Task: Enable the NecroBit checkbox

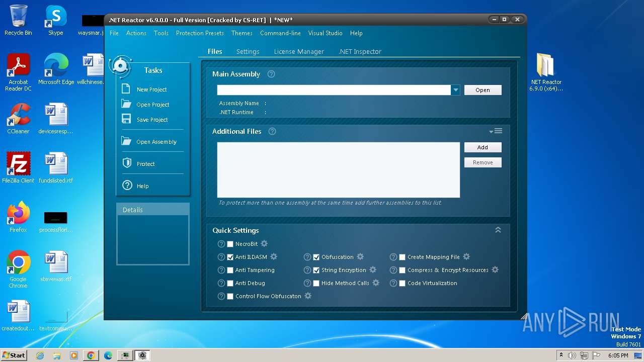Action: [x=230, y=244]
